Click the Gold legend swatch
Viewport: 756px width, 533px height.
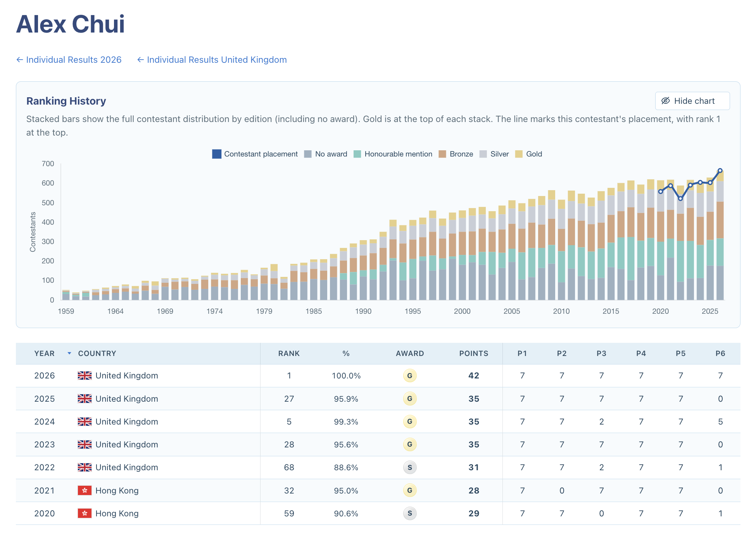(519, 154)
